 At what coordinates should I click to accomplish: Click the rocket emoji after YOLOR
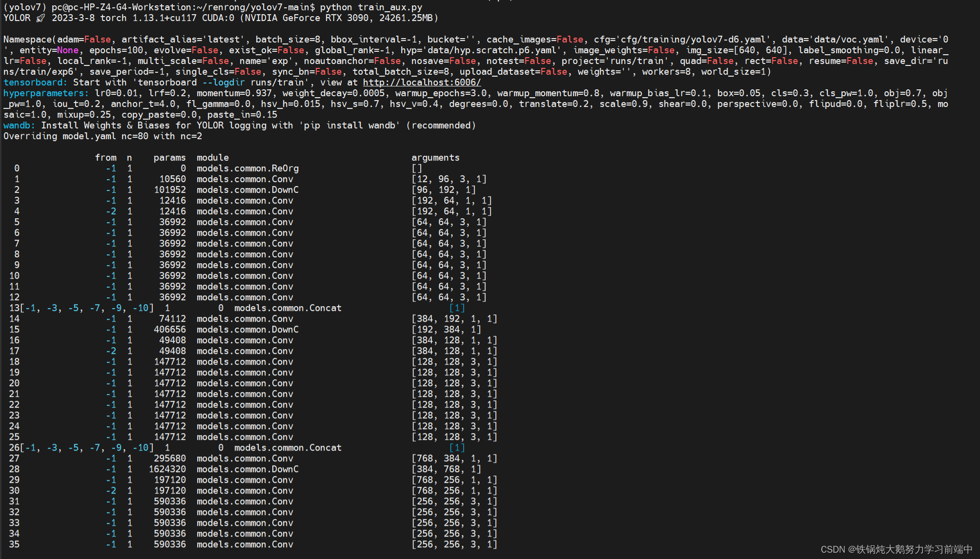click(x=41, y=18)
